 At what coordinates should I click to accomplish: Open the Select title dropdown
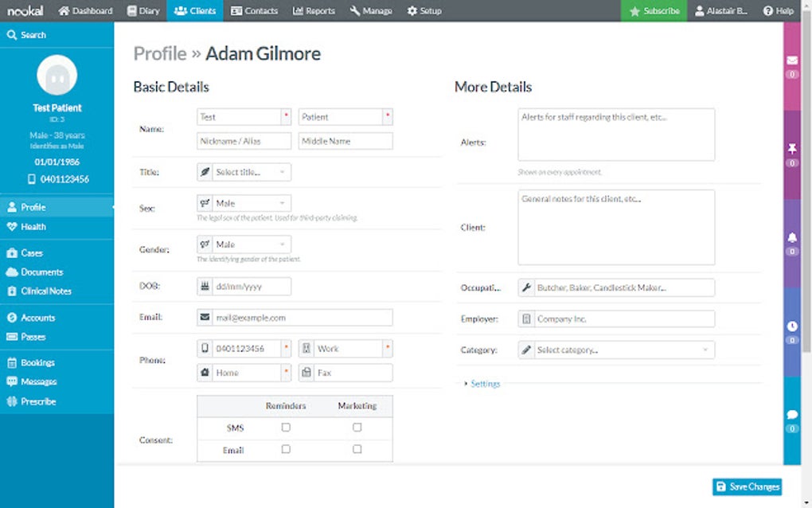(244, 172)
